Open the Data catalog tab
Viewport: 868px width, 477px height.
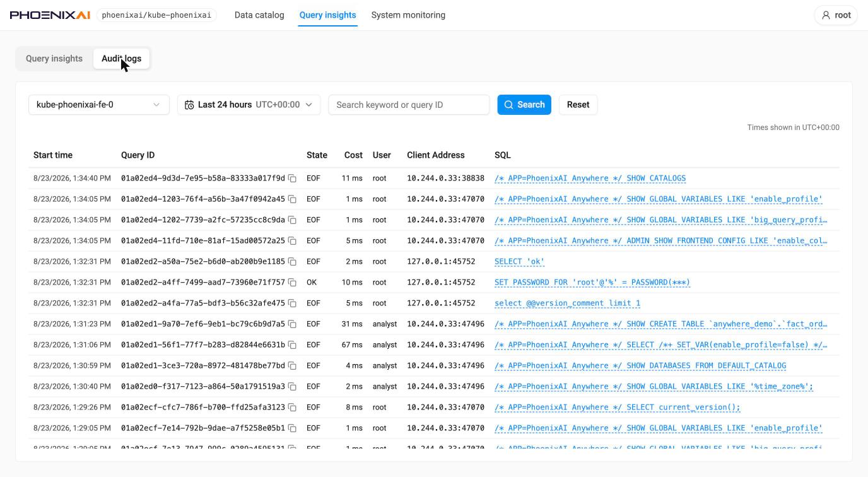(x=259, y=15)
